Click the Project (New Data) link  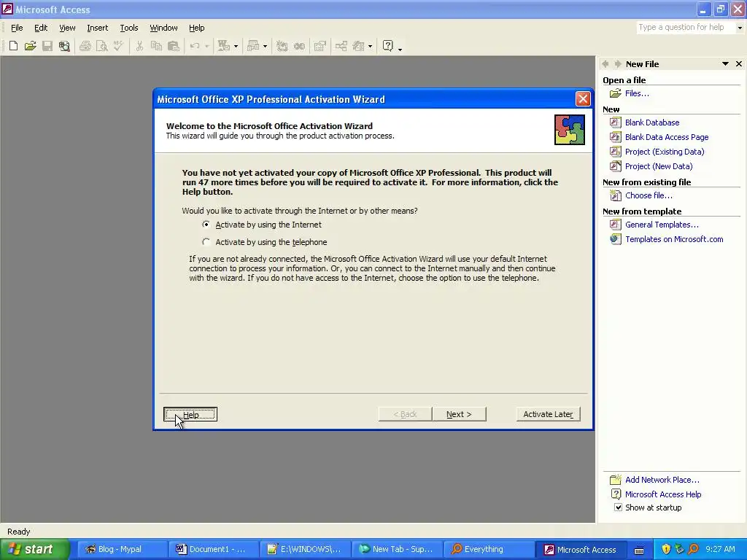pos(659,166)
